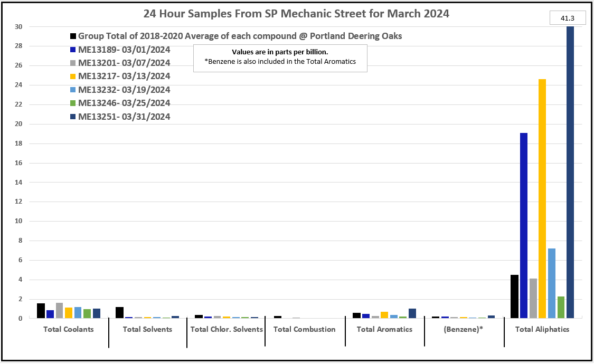Viewport: 594px width, 364px height.
Task: Select the Total Combustion category label
Action: [305, 330]
